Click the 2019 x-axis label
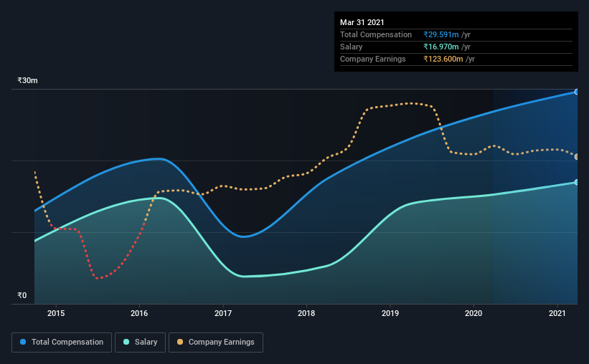The height and width of the screenshot is (364, 589). point(390,313)
